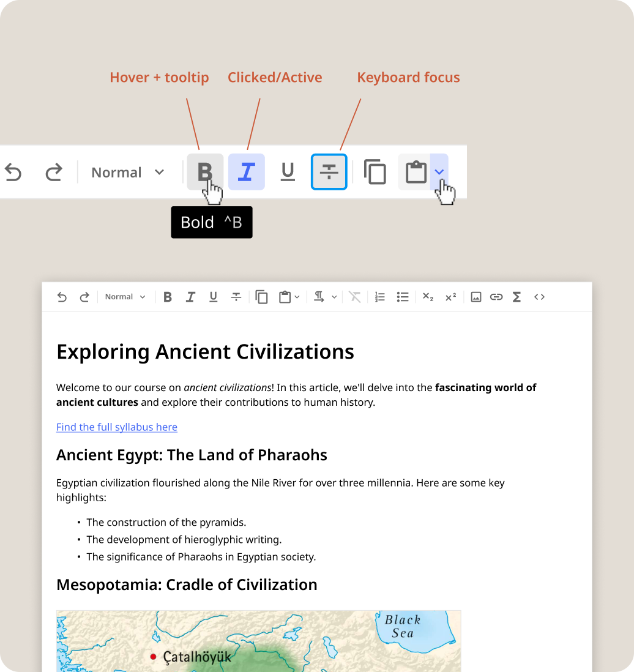Click the large Paste clipboard icon

pyautogui.click(x=415, y=172)
